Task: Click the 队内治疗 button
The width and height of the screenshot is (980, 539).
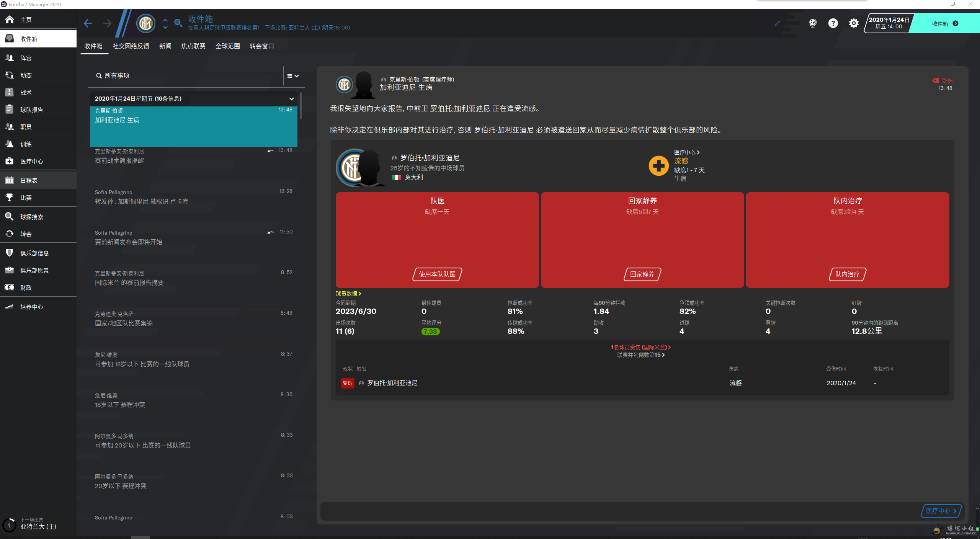Action: click(848, 274)
